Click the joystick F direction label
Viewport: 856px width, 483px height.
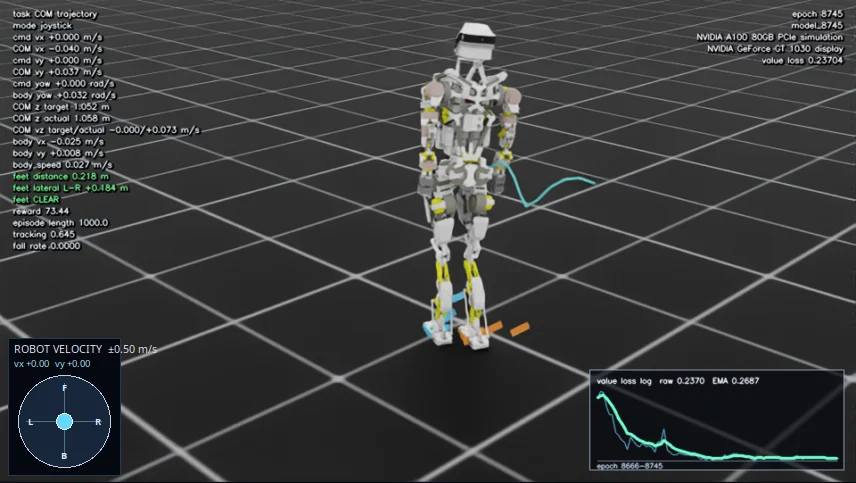pos(64,388)
